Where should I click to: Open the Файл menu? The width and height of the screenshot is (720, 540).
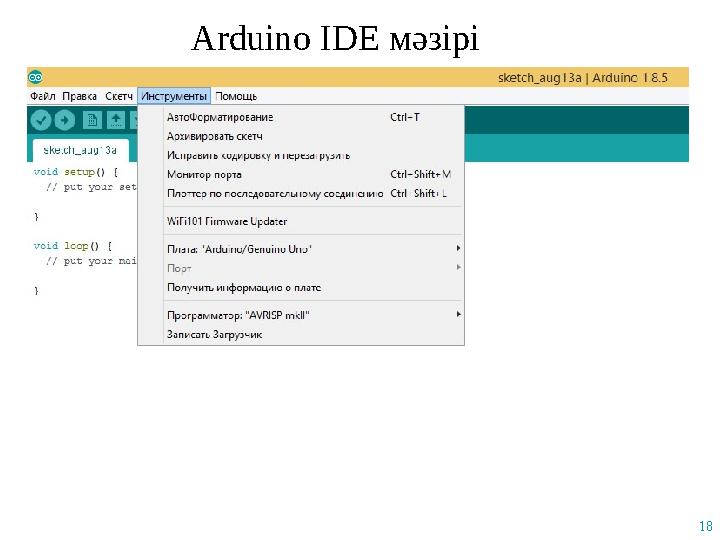tap(43, 96)
